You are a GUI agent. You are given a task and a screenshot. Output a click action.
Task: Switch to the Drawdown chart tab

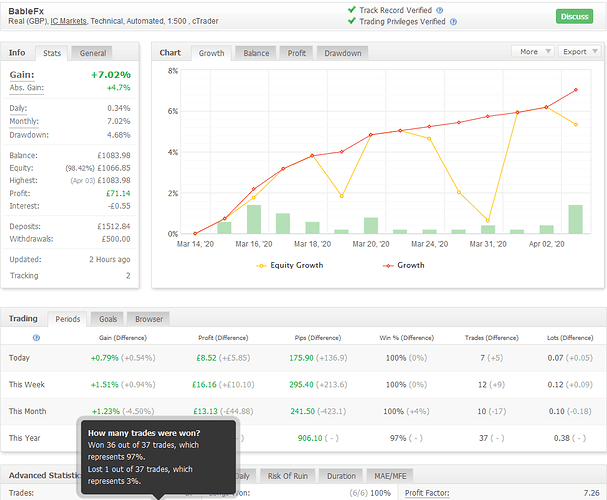pos(342,53)
